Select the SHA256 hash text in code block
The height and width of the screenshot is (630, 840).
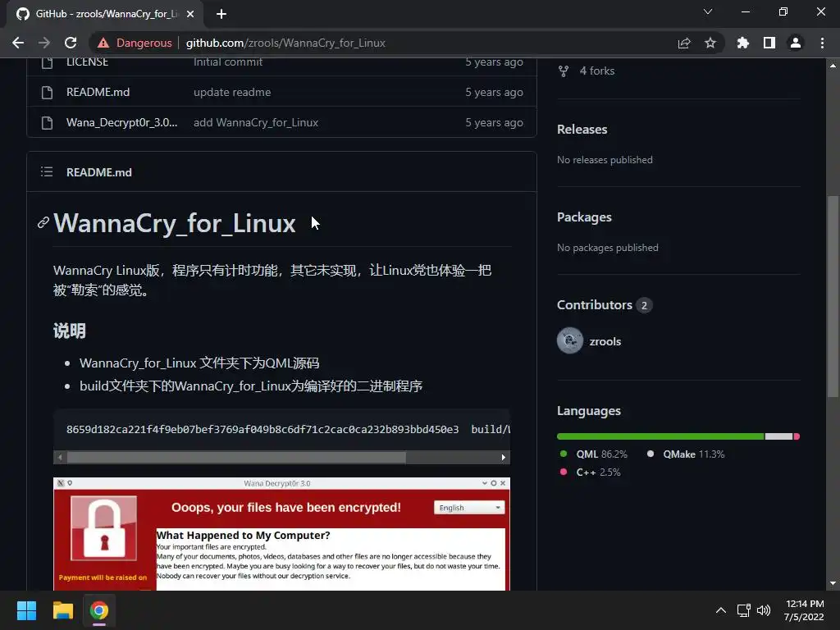pyautogui.click(x=262, y=430)
